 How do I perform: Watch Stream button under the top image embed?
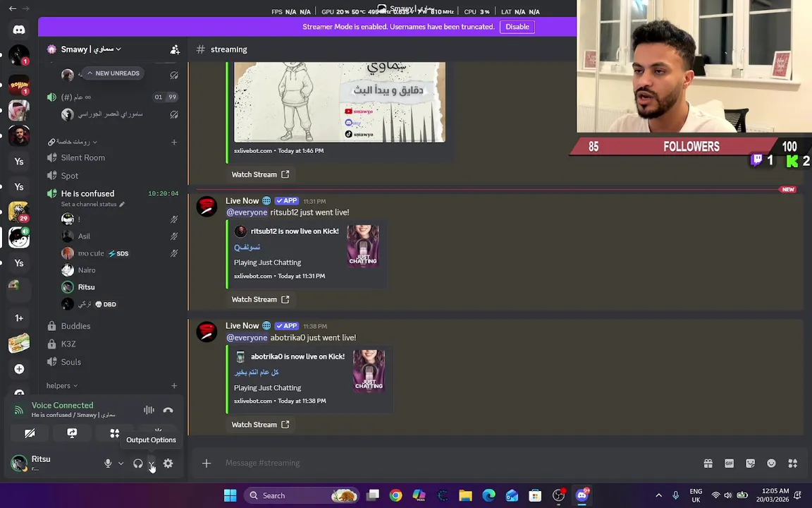pyautogui.click(x=260, y=174)
